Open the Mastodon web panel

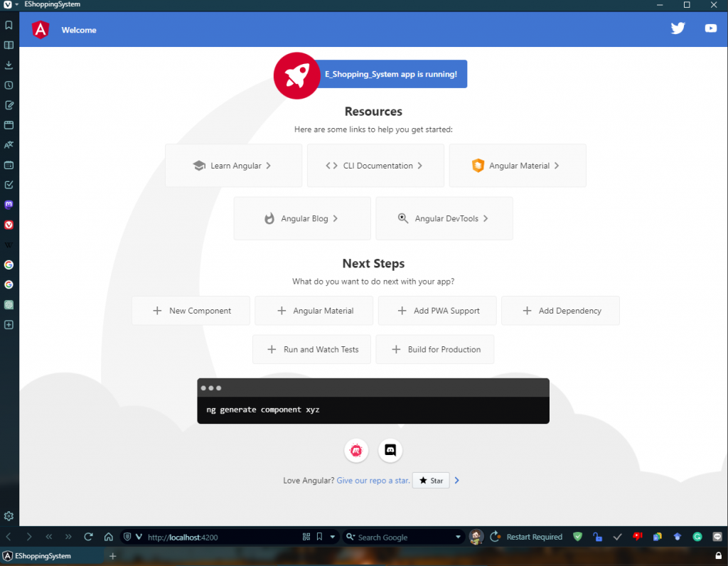click(9, 205)
